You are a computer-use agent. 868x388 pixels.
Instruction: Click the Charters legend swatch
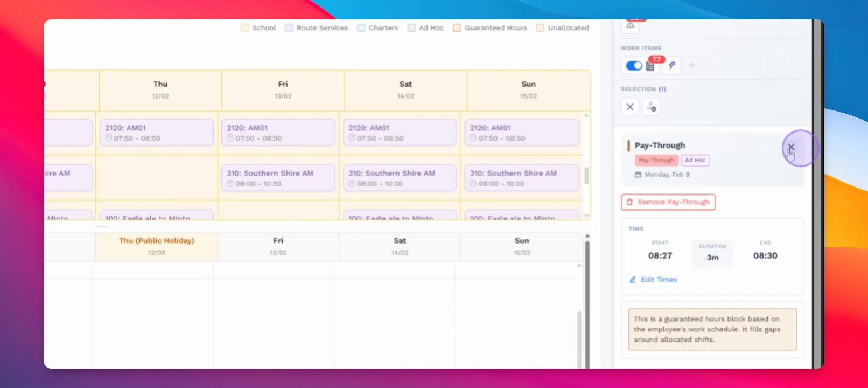coord(361,27)
